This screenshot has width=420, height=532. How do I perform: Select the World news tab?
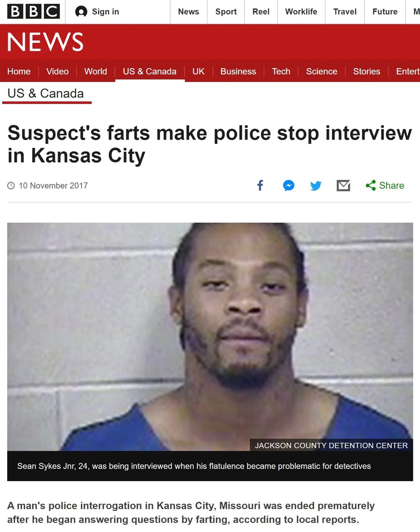point(96,71)
